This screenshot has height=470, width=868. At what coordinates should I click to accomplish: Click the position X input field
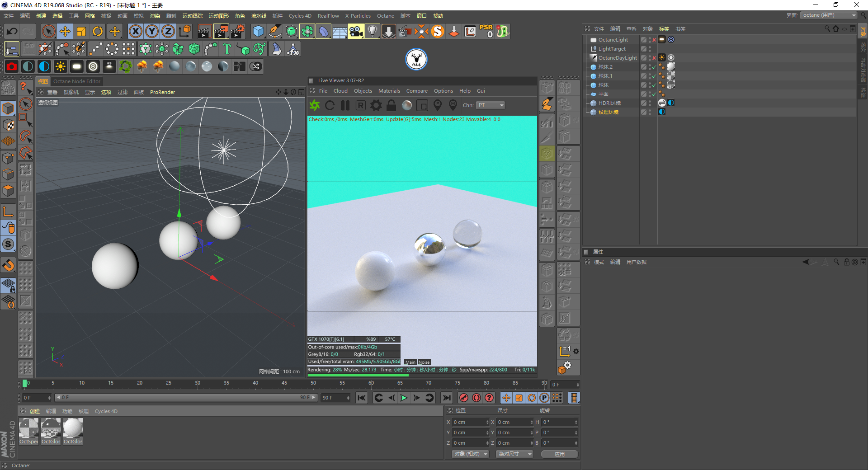coord(471,422)
